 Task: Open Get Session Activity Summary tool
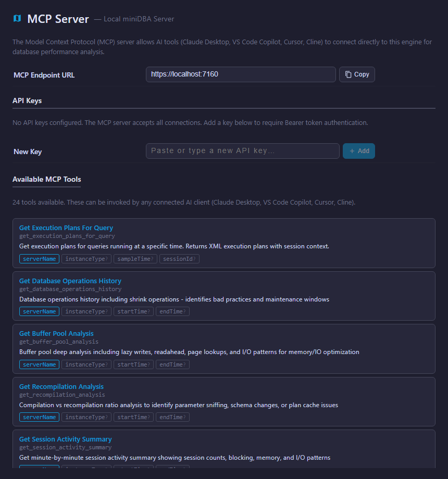click(66, 439)
